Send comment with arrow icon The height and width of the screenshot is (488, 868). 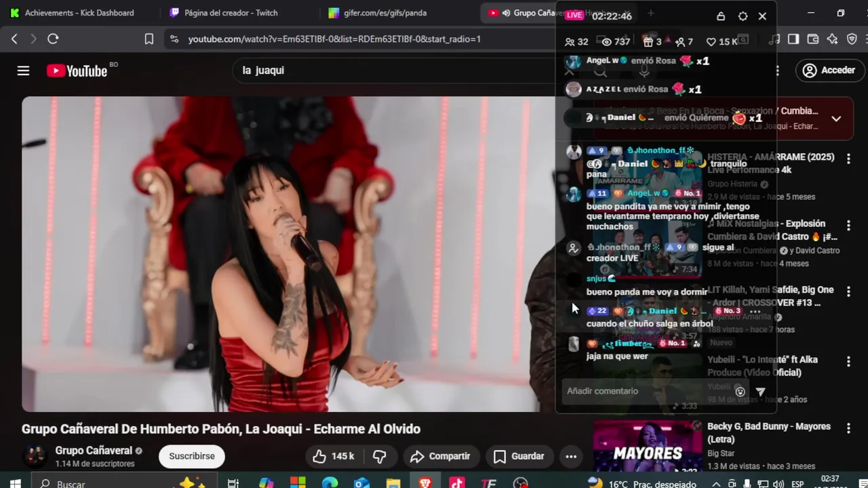click(x=760, y=391)
